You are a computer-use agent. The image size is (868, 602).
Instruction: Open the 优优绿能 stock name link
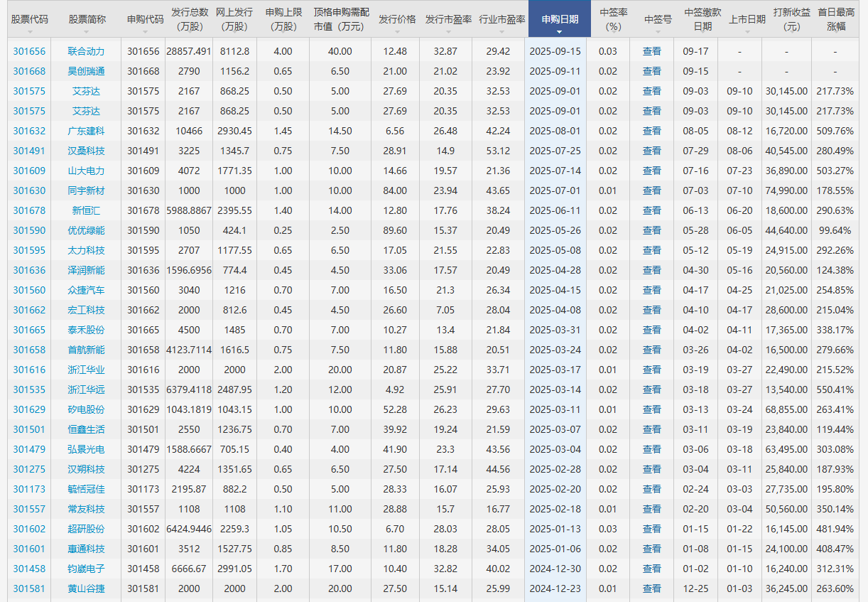coord(86,230)
